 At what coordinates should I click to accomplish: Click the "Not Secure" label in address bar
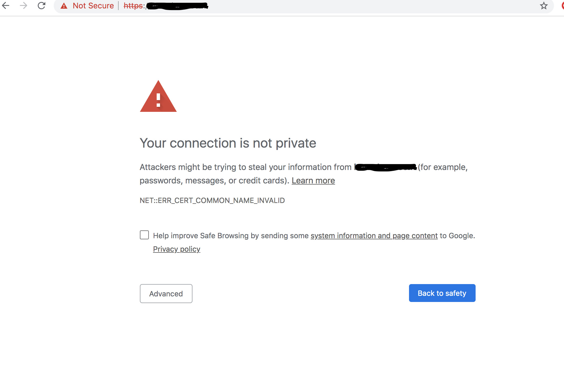click(x=93, y=6)
